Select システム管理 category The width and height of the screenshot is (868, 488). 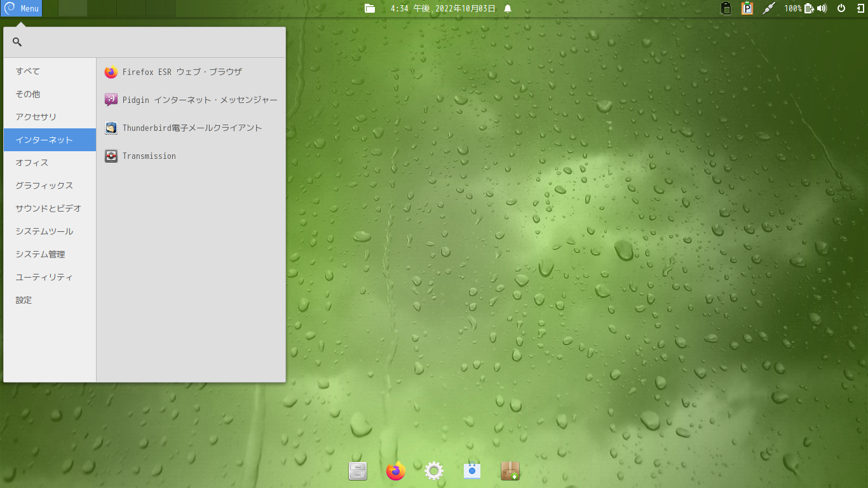pos(50,254)
